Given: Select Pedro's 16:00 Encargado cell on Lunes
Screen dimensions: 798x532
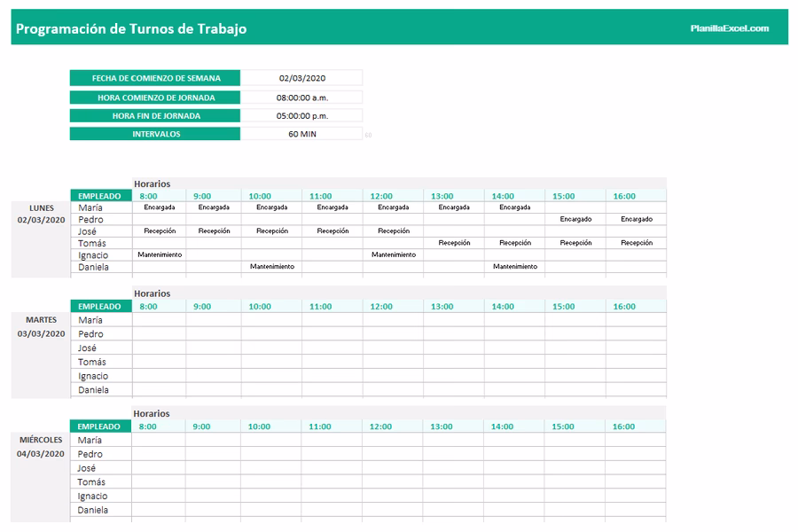Looking at the screenshot, I should [636, 219].
